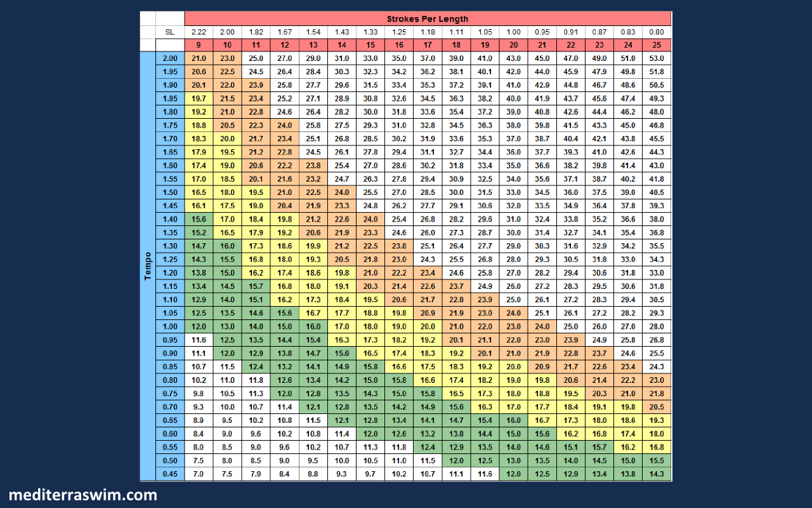812x508 pixels.
Task: Click the vertical "Tempo" axis label
Action: (147, 266)
